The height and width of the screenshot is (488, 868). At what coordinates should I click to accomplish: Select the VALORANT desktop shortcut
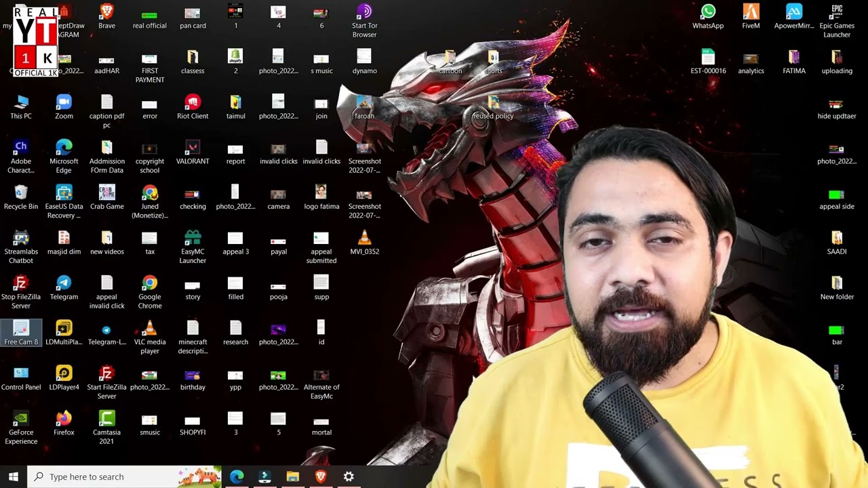pos(193,152)
